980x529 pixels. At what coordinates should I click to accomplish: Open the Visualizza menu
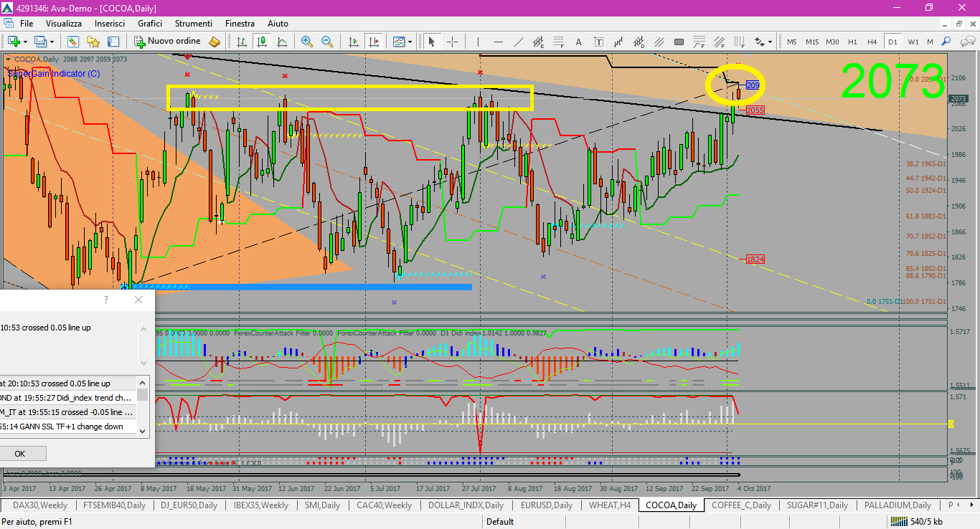click(64, 24)
